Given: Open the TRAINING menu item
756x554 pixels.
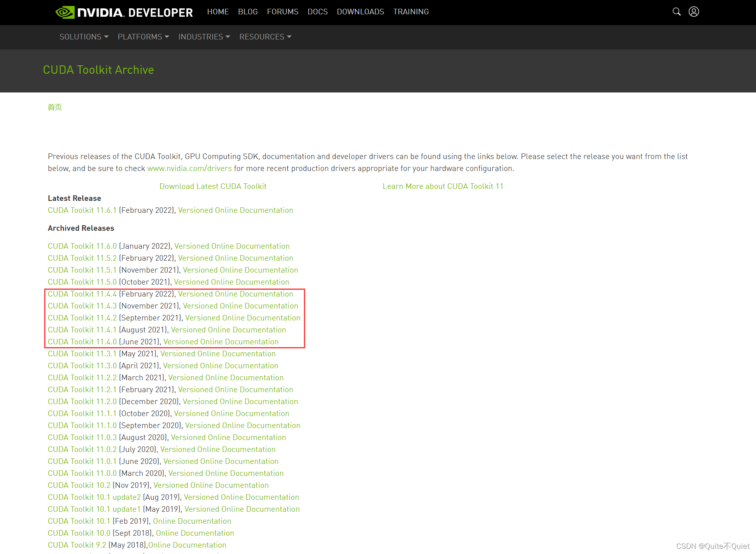Looking at the screenshot, I should tap(411, 12).
